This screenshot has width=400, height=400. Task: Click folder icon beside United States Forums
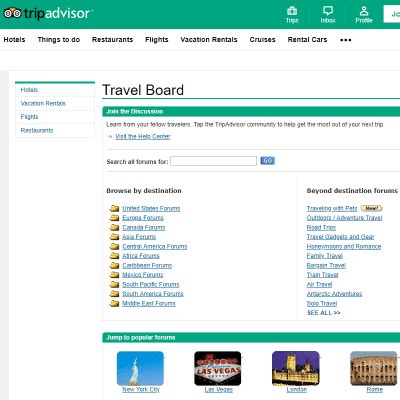[x=114, y=208]
